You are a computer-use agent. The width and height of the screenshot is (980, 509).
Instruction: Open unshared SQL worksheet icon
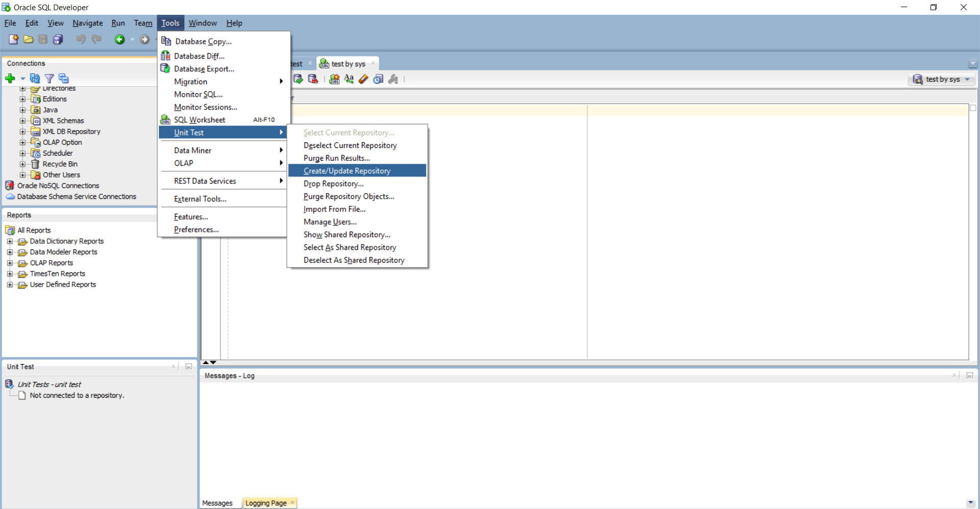tap(334, 79)
